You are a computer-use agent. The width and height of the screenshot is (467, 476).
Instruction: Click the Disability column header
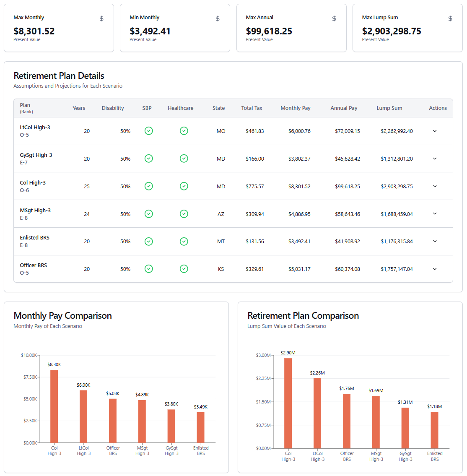point(113,108)
